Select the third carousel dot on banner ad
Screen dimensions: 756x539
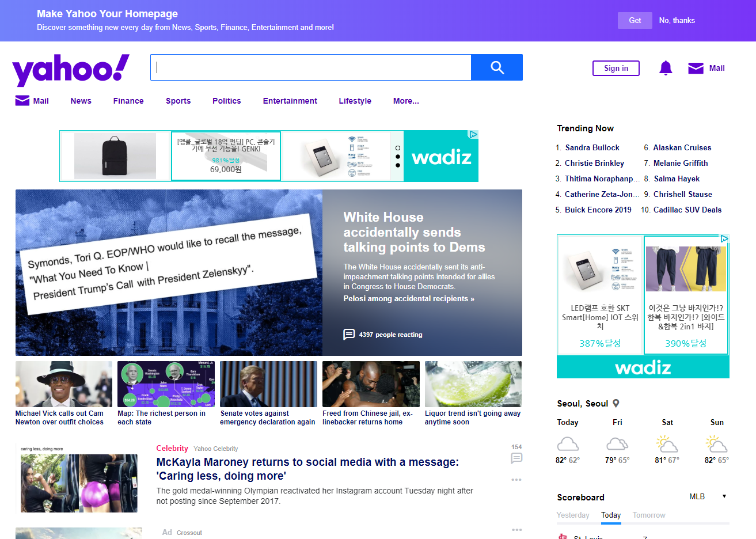398,165
